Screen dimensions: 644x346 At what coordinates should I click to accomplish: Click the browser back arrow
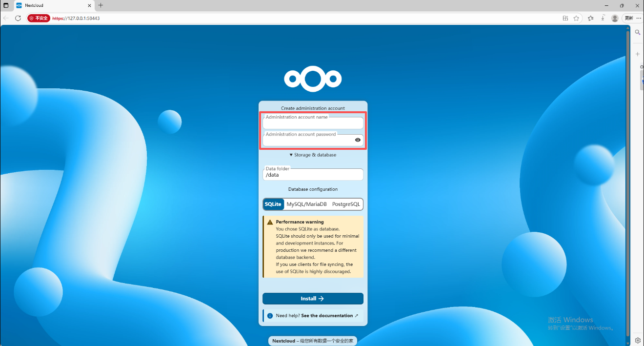coord(6,18)
